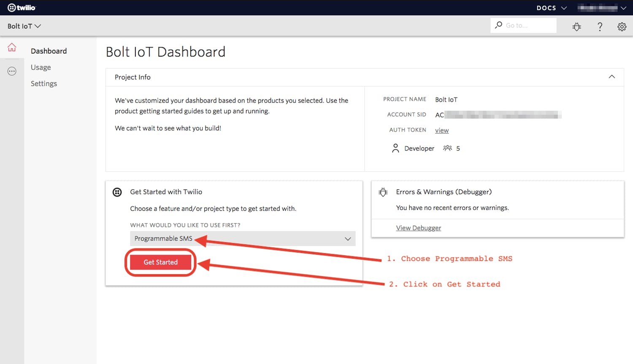The height and width of the screenshot is (364, 633).
Task: Click the Errors & Warnings (Debugger) heading
Action: click(444, 192)
